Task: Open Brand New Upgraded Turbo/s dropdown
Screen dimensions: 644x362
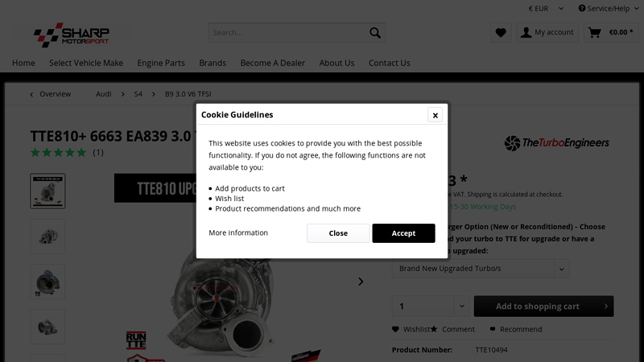Action: point(480,269)
